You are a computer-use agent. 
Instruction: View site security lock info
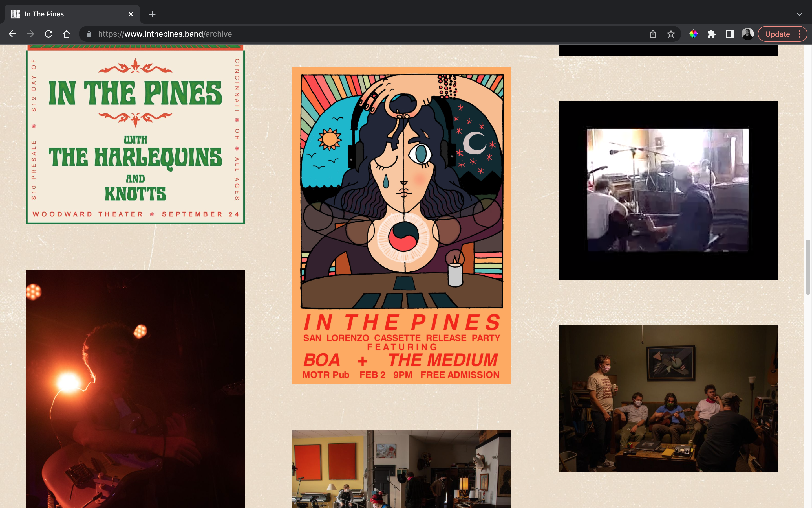(x=89, y=34)
